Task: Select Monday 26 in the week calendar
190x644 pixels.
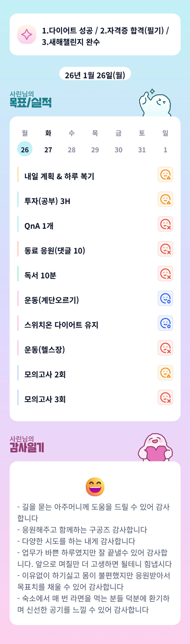Action: [x=25, y=149]
